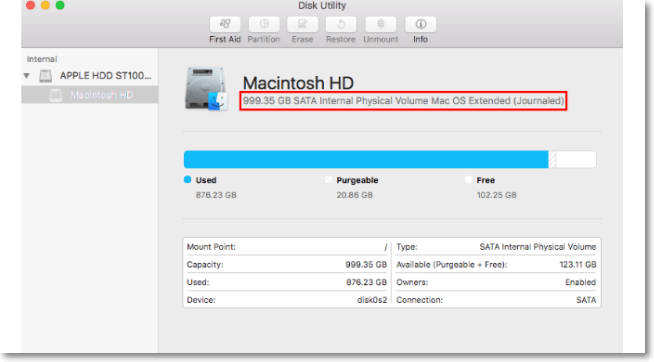Viewport: 654px width, 362px height.
Task: Click the Capacity 999.35 GB table value
Action: (x=366, y=265)
